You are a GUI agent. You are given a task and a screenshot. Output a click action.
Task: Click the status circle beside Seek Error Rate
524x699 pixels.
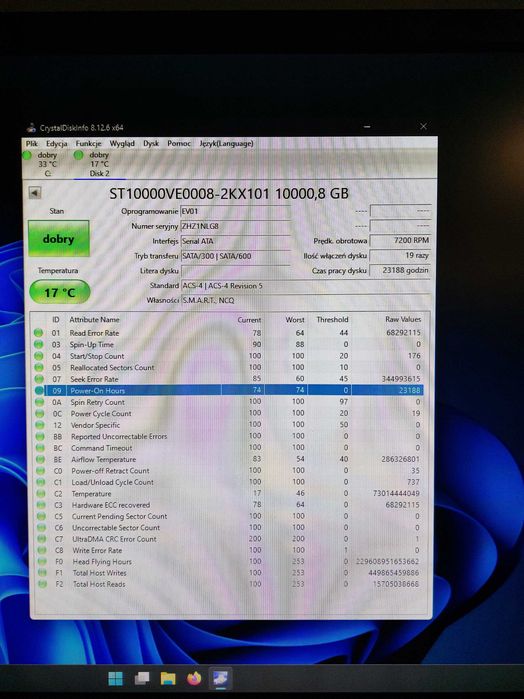pos(39,379)
